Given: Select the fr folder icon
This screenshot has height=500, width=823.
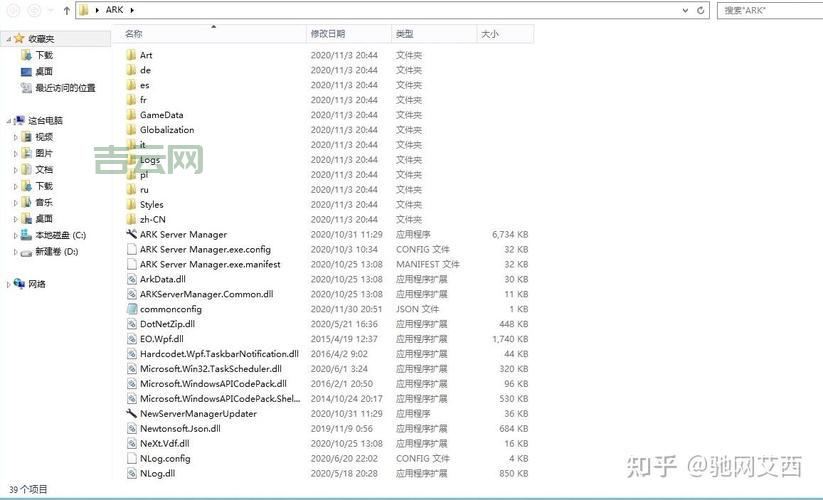Looking at the screenshot, I should click(x=131, y=100).
